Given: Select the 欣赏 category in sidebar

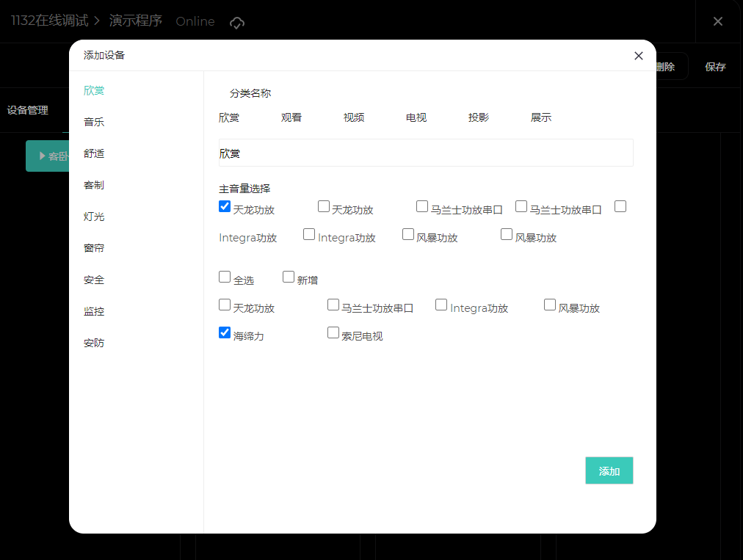Looking at the screenshot, I should point(94,90).
